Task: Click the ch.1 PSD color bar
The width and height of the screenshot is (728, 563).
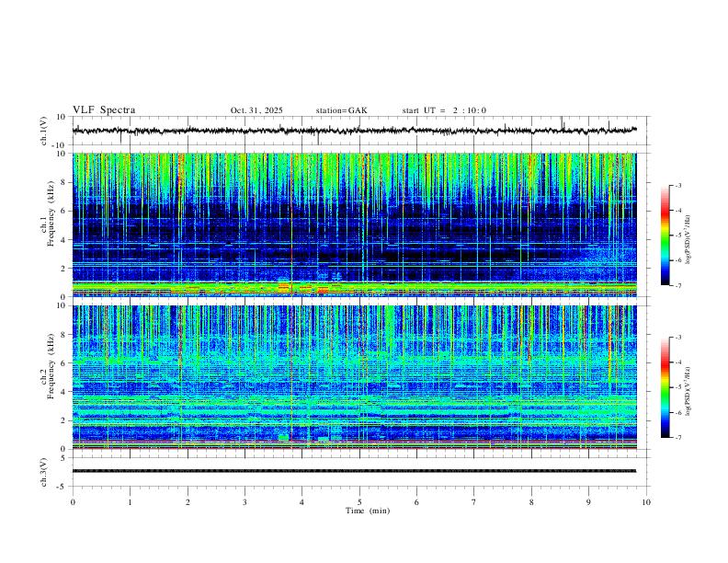Action: click(665, 236)
